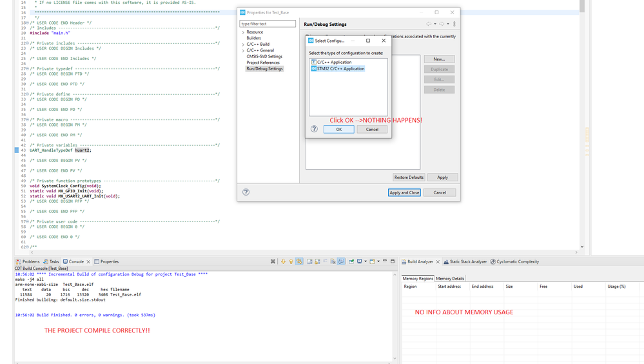Click the editor horizontal scrollbar right arrow

pyautogui.click(x=576, y=252)
